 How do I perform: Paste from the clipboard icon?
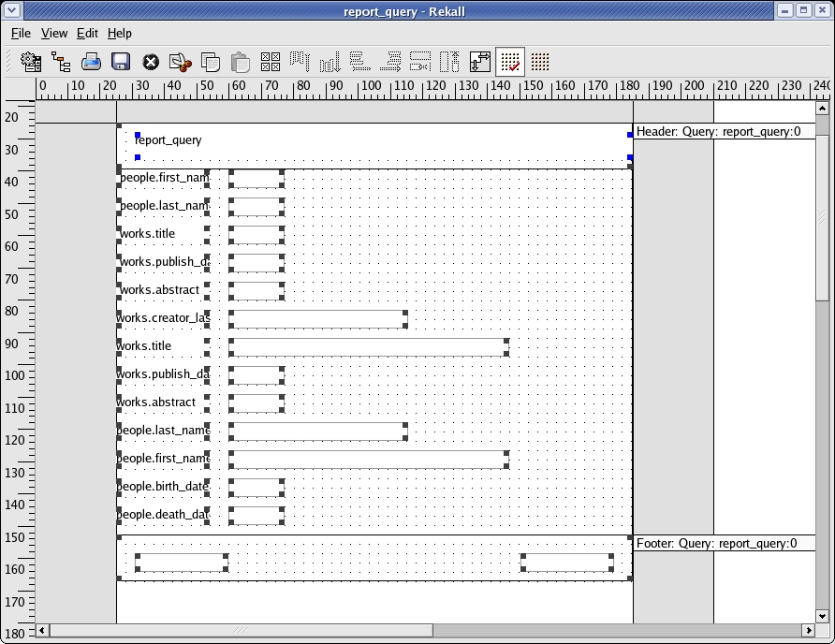click(x=241, y=63)
